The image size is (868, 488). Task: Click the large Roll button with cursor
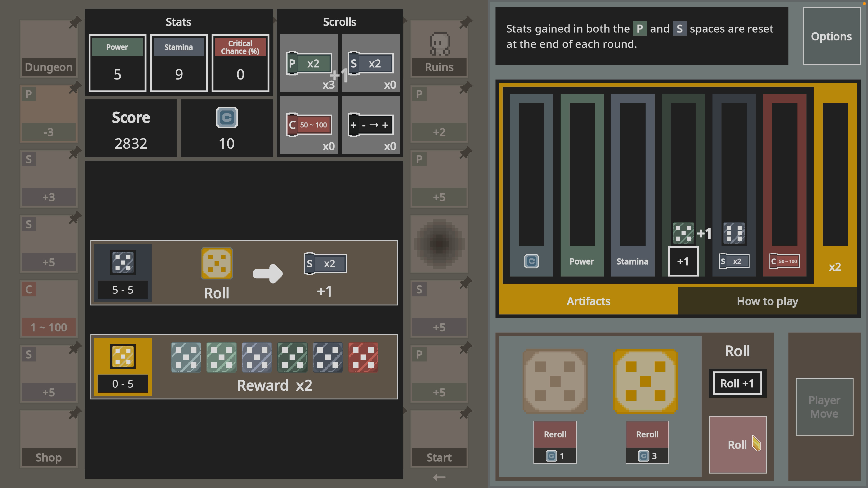click(738, 445)
